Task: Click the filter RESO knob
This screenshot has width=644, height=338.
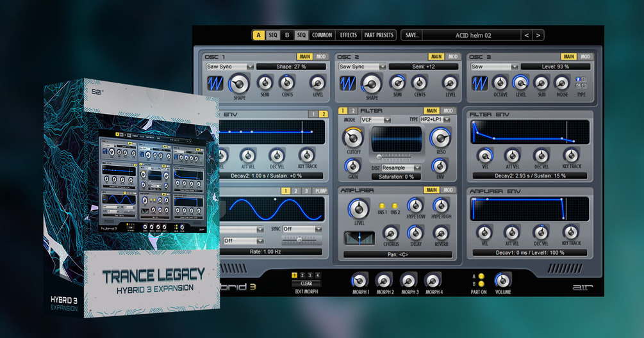Action: [440, 138]
